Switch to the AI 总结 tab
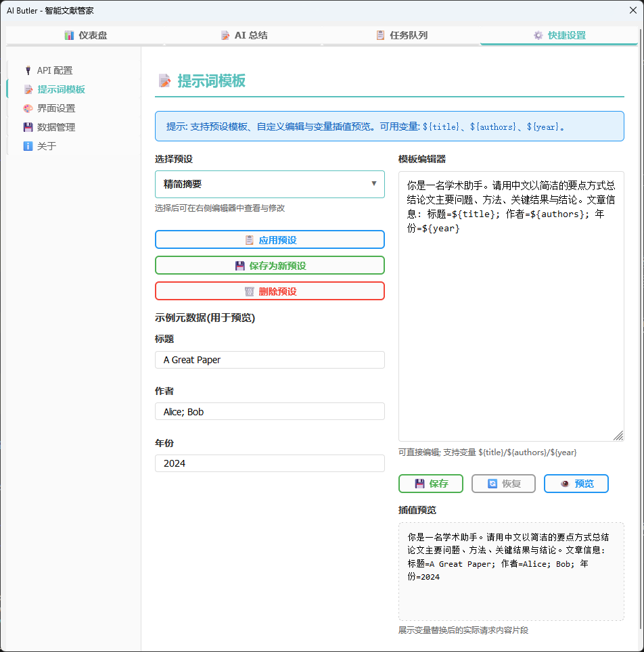This screenshot has height=652, width=644. pos(244,34)
